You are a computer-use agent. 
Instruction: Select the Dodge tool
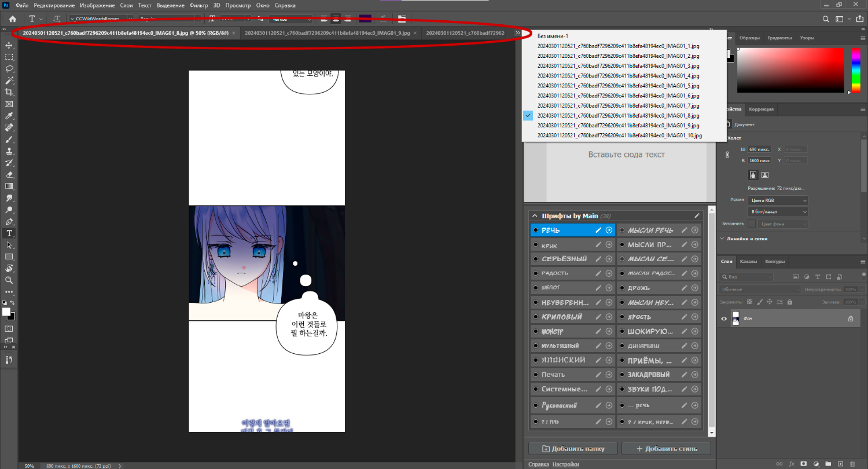click(9, 210)
